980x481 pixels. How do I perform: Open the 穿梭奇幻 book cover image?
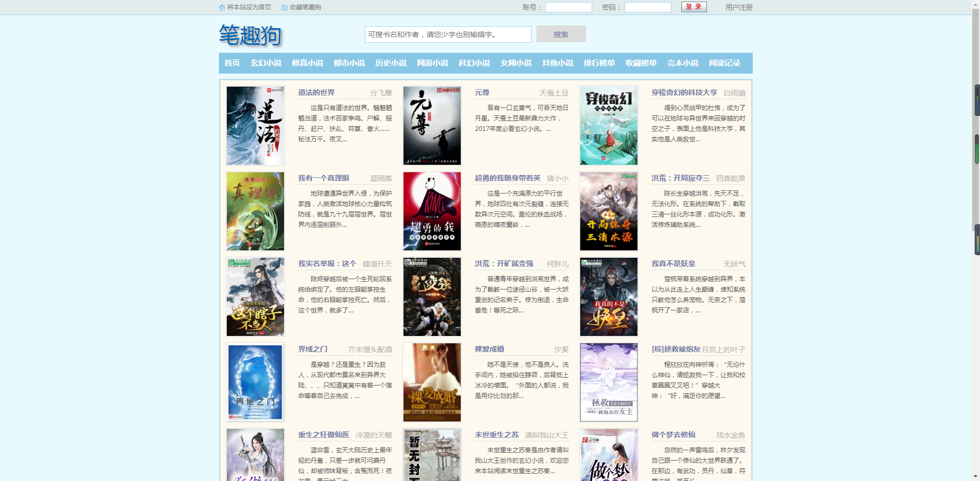pyautogui.click(x=609, y=126)
